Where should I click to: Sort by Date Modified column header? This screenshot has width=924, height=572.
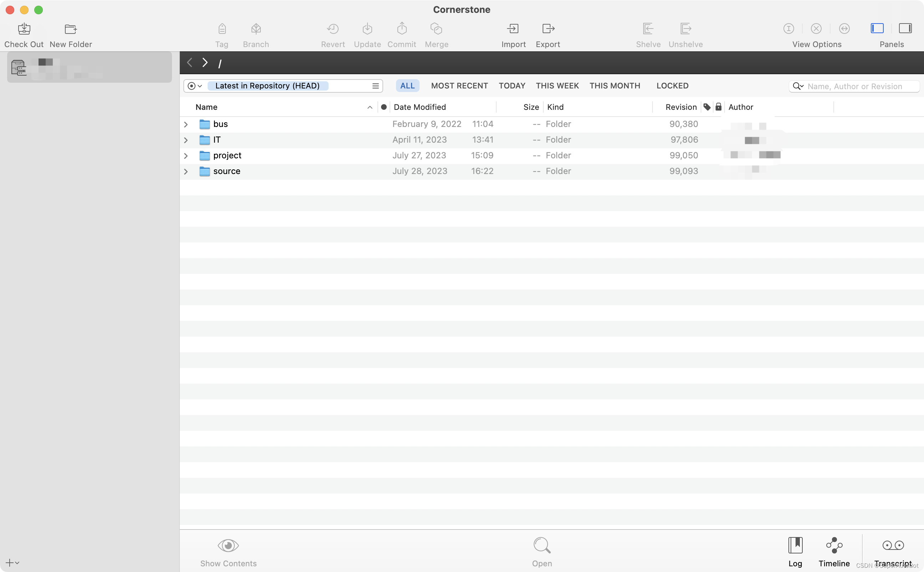click(x=443, y=107)
